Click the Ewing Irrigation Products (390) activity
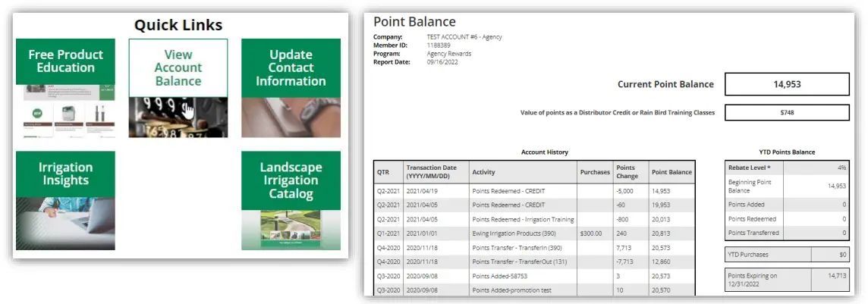 click(523, 233)
